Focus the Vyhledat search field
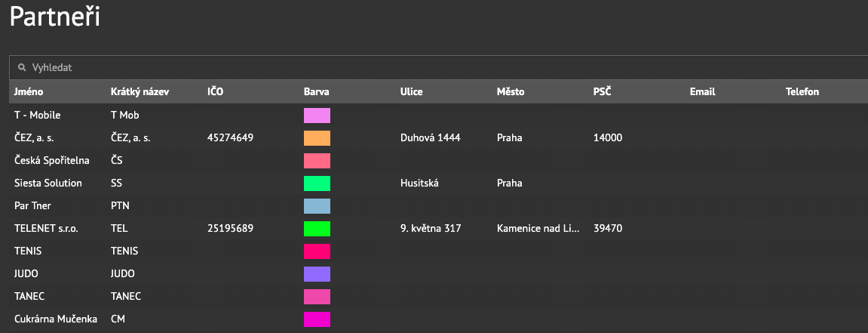 click(x=438, y=68)
